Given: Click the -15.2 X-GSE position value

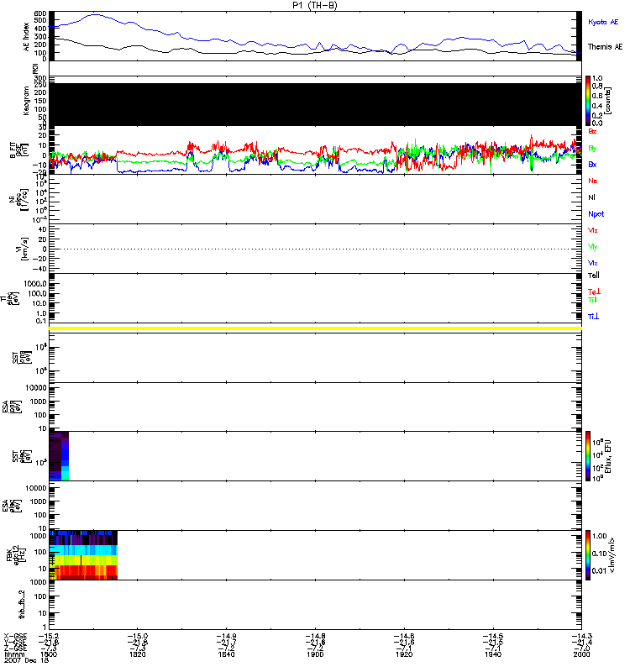Looking at the screenshot, I should pyautogui.click(x=49, y=636).
